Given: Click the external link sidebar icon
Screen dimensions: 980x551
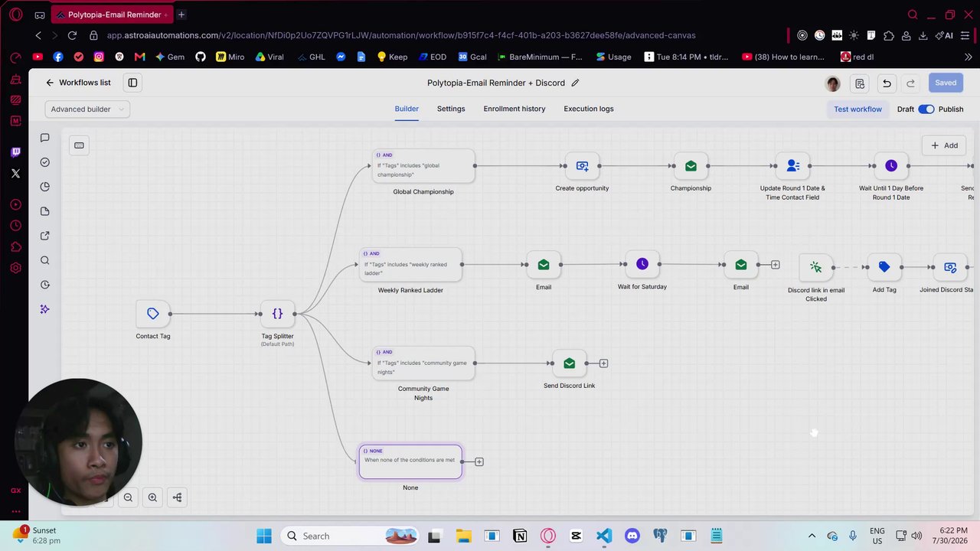Looking at the screenshot, I should tap(44, 236).
